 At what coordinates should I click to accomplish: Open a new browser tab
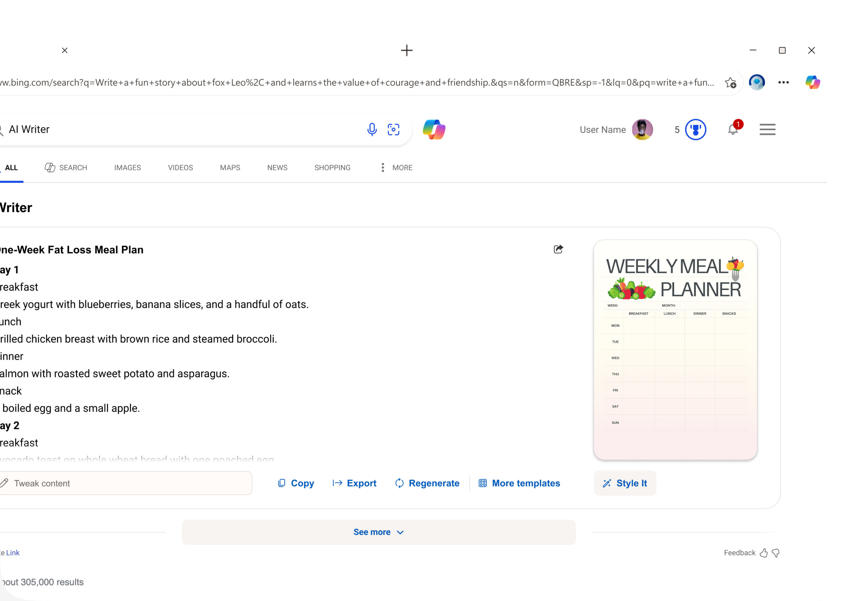point(407,50)
